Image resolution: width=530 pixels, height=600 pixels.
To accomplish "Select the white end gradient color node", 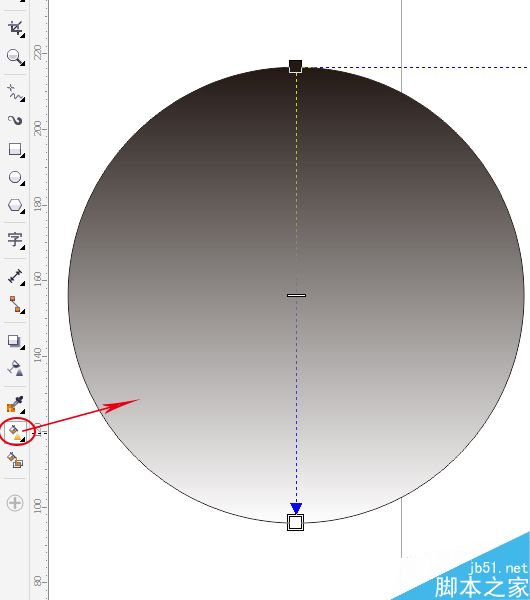I will coord(295,522).
